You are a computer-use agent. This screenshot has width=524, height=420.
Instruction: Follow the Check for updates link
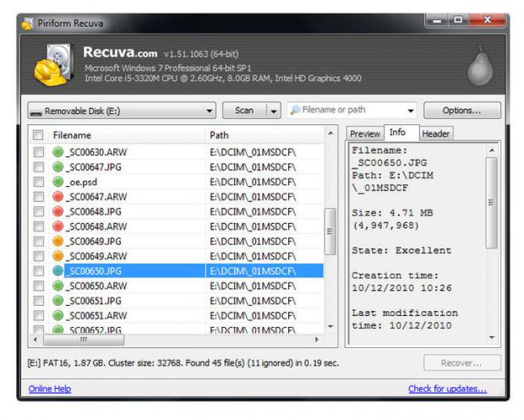(x=447, y=389)
